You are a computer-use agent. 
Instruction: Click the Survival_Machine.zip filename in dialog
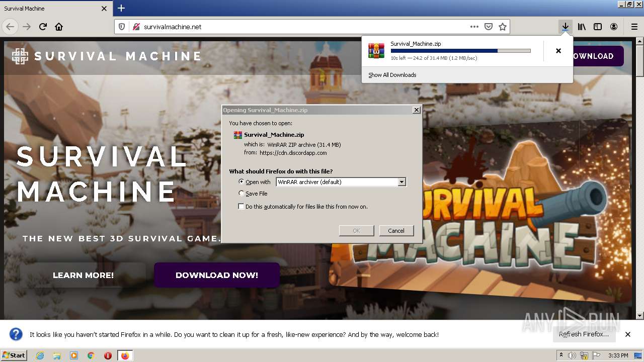point(274,135)
